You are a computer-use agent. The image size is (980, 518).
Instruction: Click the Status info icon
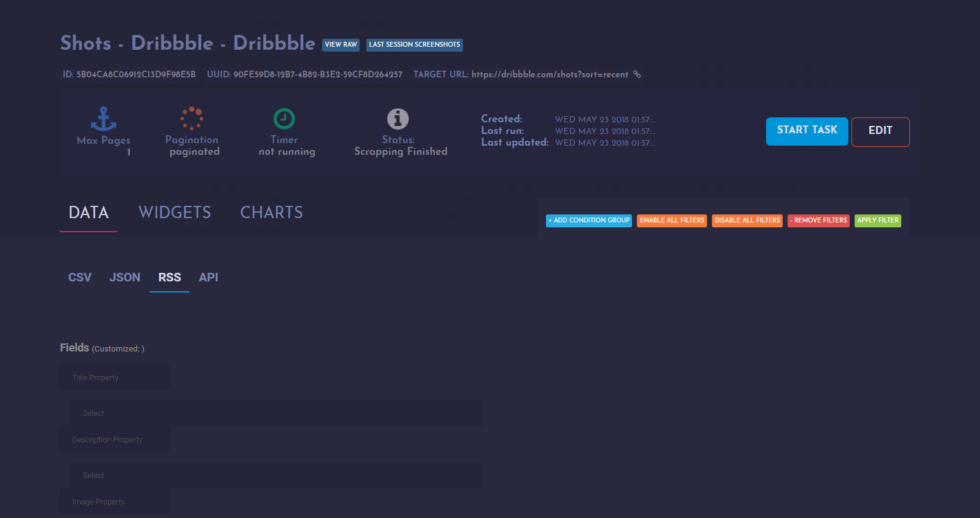[x=398, y=119]
